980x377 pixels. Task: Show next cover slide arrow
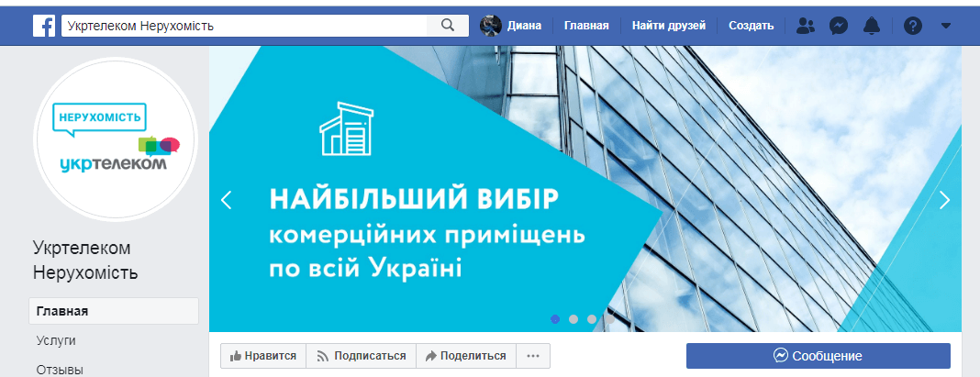click(x=944, y=200)
